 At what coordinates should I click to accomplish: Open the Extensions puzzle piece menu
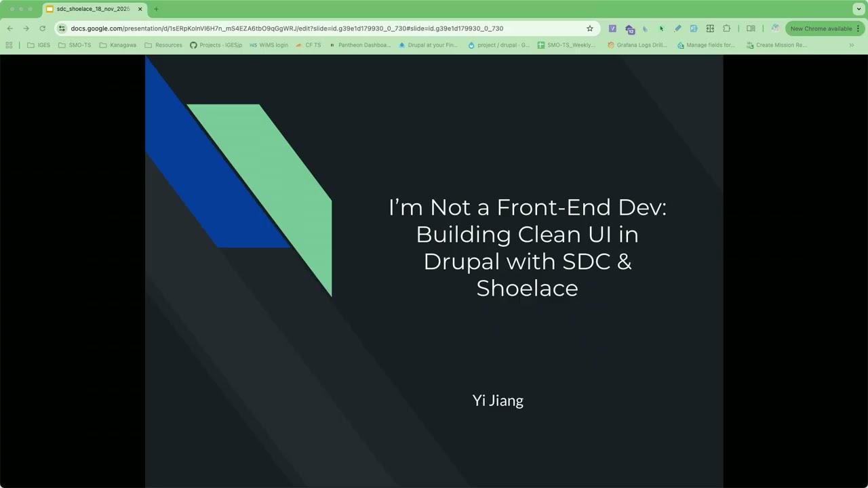coord(727,28)
